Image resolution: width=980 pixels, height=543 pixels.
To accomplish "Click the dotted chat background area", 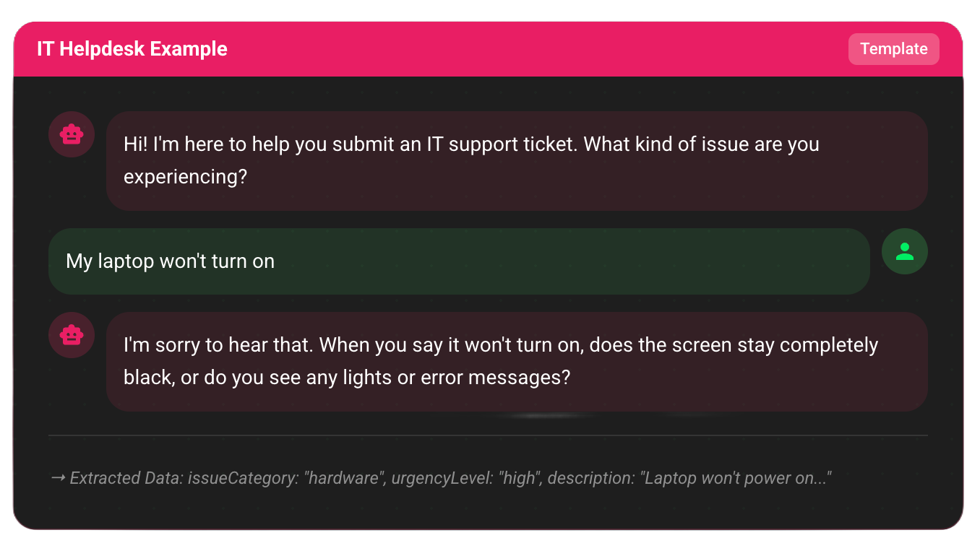I will coord(489,513).
